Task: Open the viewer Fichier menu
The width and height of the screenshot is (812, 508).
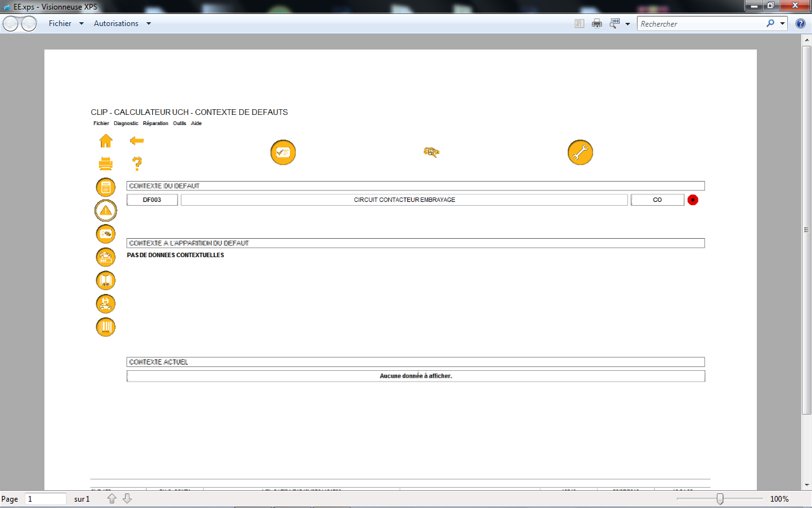Action: [x=60, y=23]
